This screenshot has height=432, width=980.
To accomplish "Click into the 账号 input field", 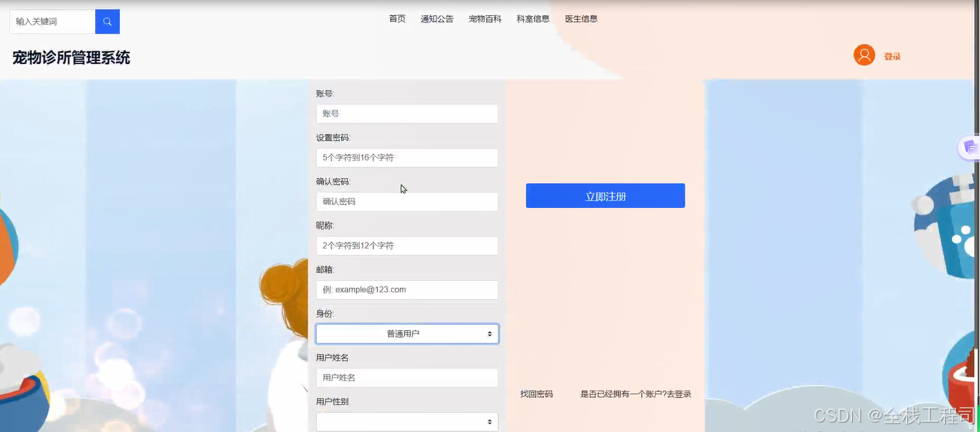I will 407,113.
